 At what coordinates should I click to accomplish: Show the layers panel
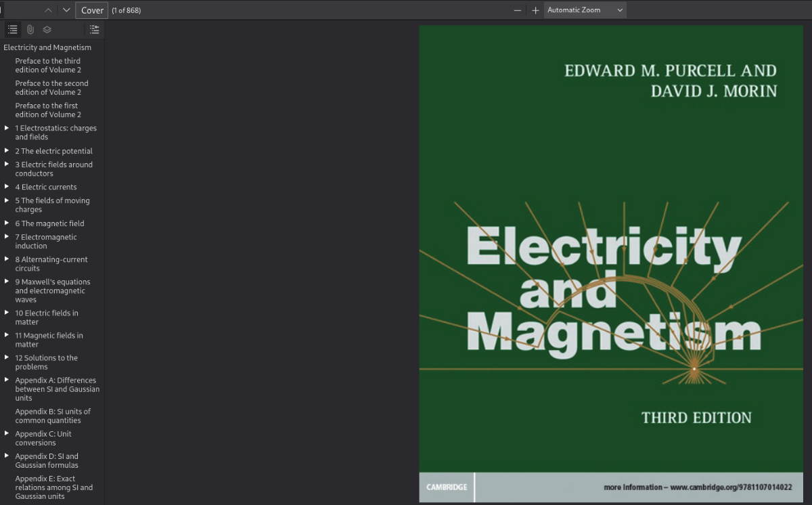point(47,30)
